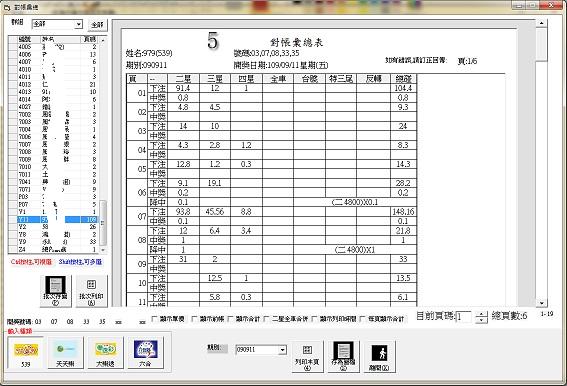
Task: Select customer row Y2 in the list
Action: [x=57, y=227]
